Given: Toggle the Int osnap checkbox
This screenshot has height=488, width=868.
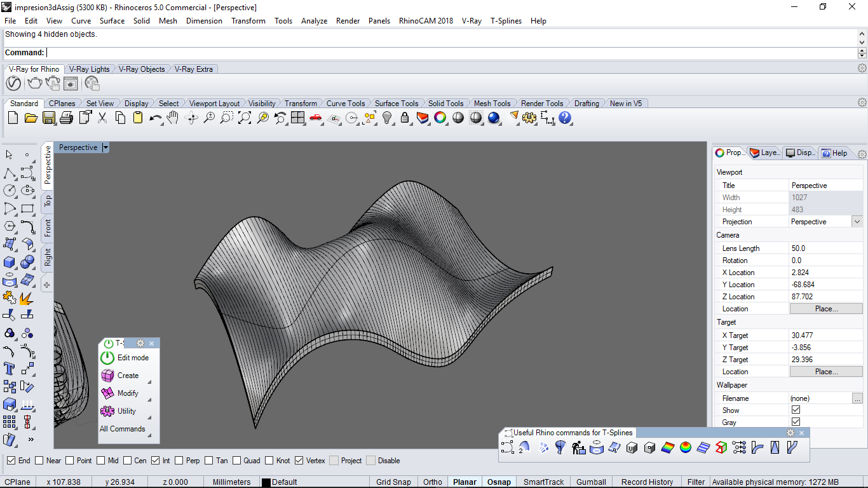Looking at the screenshot, I should (156, 461).
